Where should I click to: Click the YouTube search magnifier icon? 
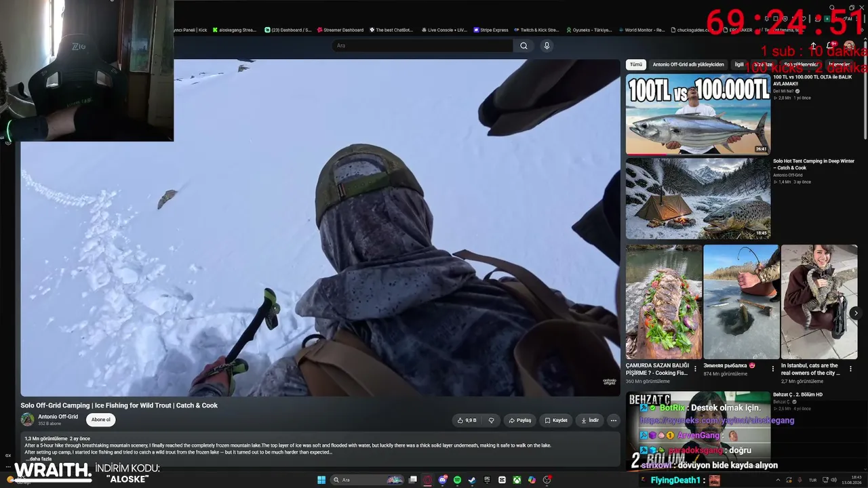tap(524, 45)
